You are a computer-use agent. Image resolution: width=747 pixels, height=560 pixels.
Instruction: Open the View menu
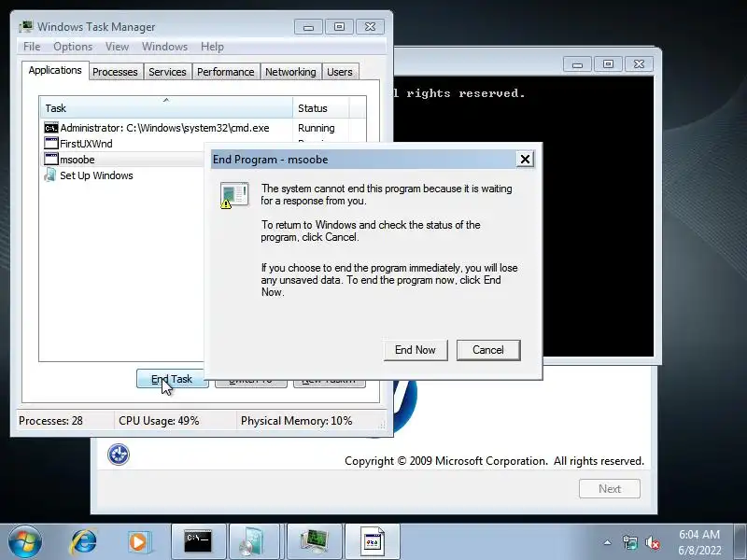pyautogui.click(x=117, y=47)
